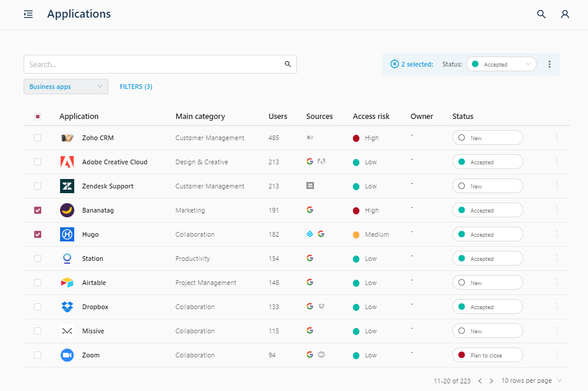Click the Zendesk Support logo
The width and height of the screenshot is (588, 391).
click(x=67, y=186)
